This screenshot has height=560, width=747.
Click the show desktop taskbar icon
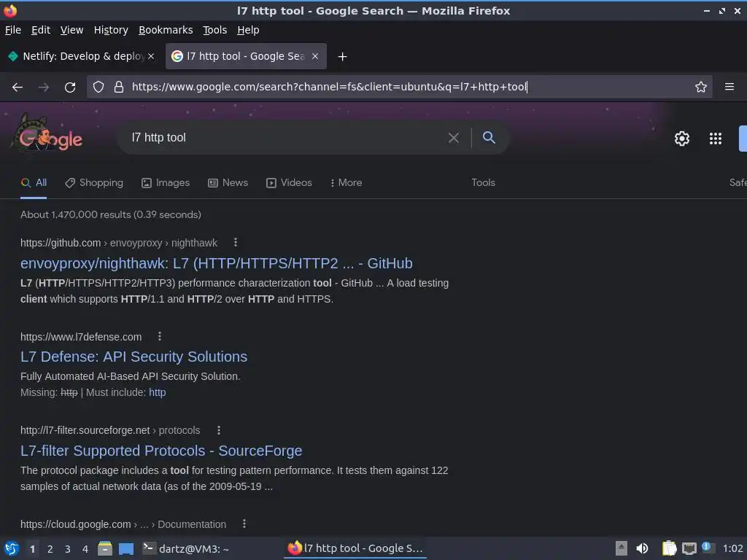126,548
